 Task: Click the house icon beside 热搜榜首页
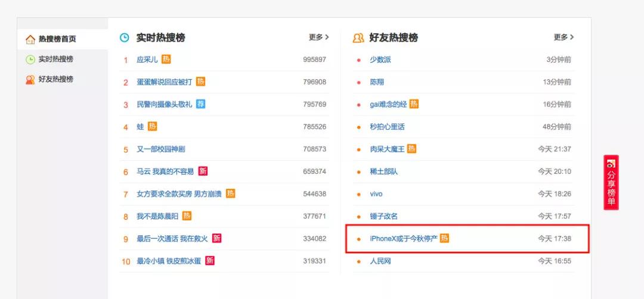(30, 39)
